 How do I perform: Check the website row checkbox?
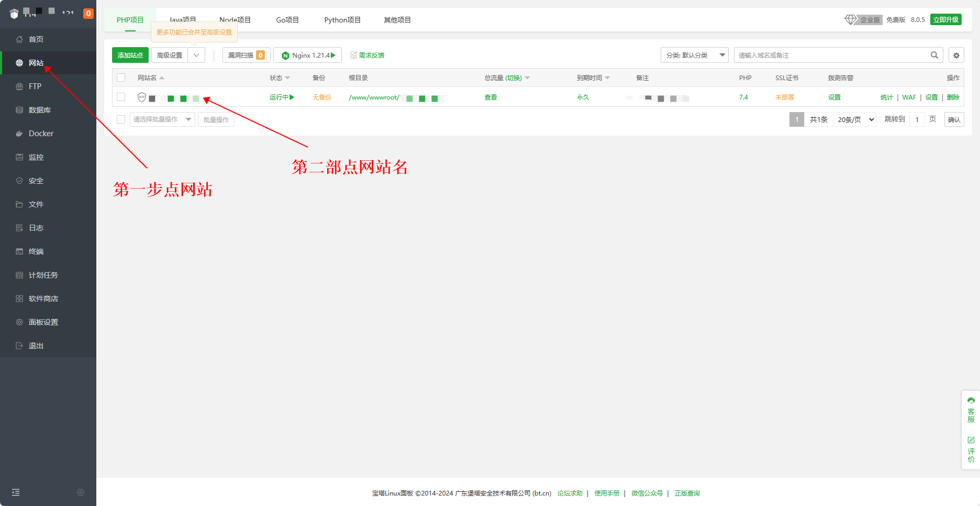pyautogui.click(x=121, y=97)
